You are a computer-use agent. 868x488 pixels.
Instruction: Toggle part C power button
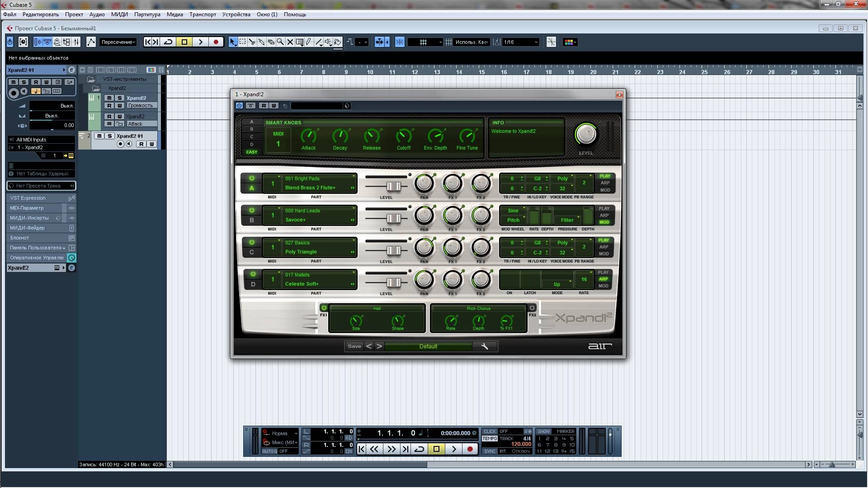pos(252,242)
